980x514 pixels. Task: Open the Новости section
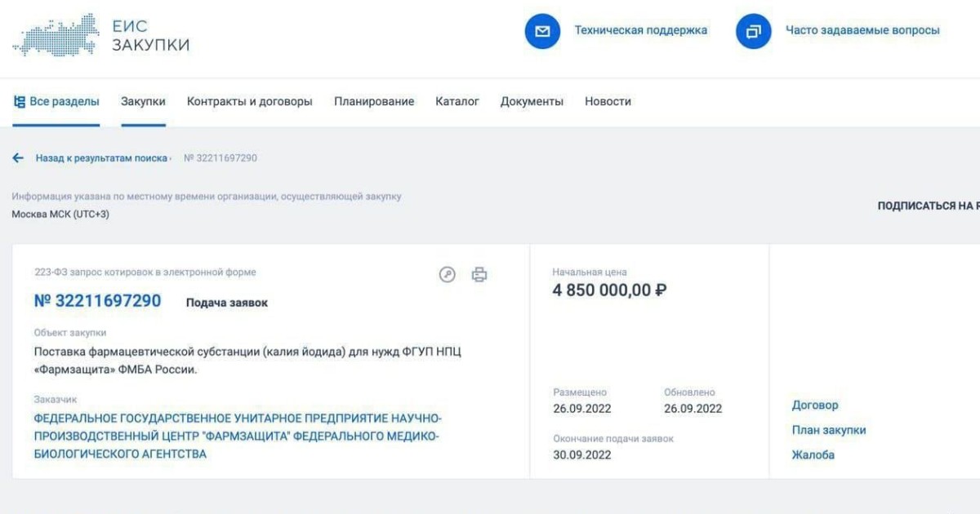(608, 102)
